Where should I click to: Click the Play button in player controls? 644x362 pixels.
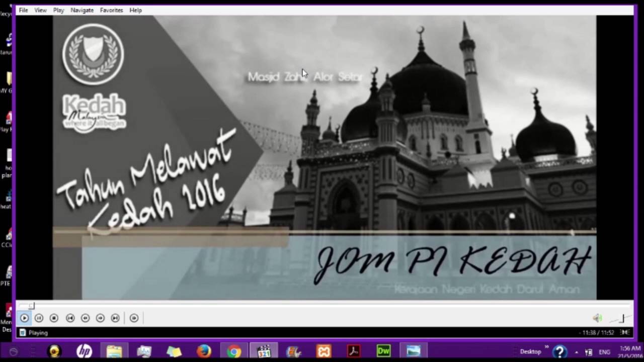pyautogui.click(x=24, y=318)
